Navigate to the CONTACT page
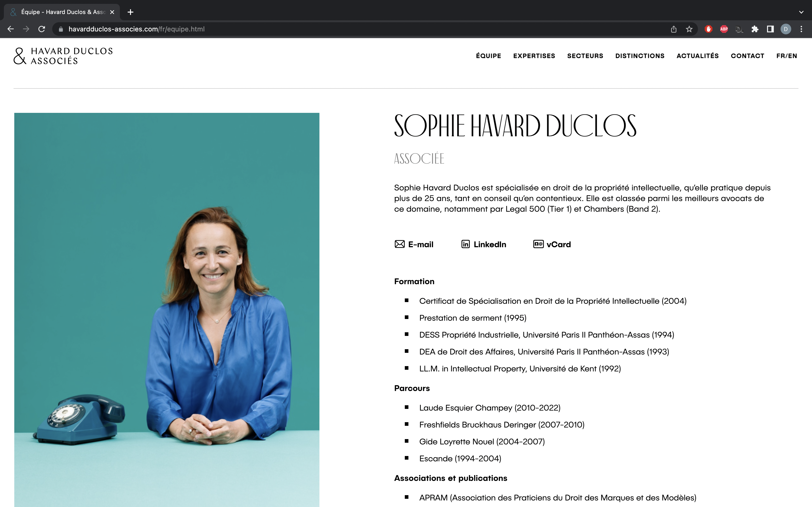812x507 pixels. point(747,56)
